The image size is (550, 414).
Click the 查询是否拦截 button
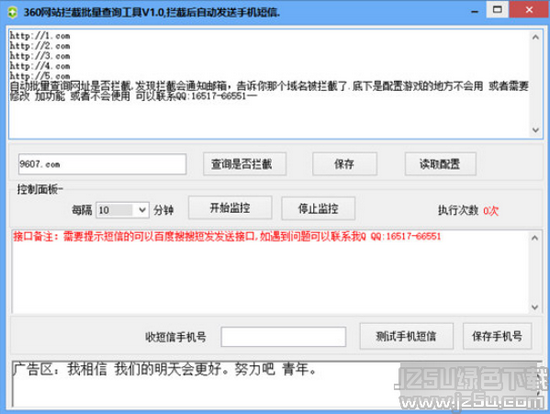244,164
